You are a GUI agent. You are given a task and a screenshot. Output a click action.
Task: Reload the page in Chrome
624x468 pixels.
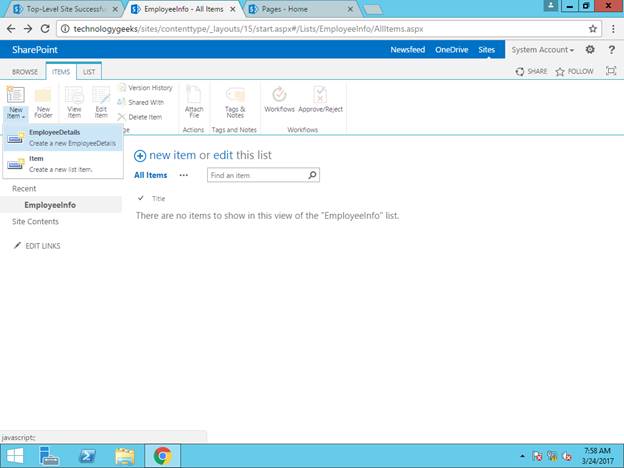pyautogui.click(x=45, y=29)
